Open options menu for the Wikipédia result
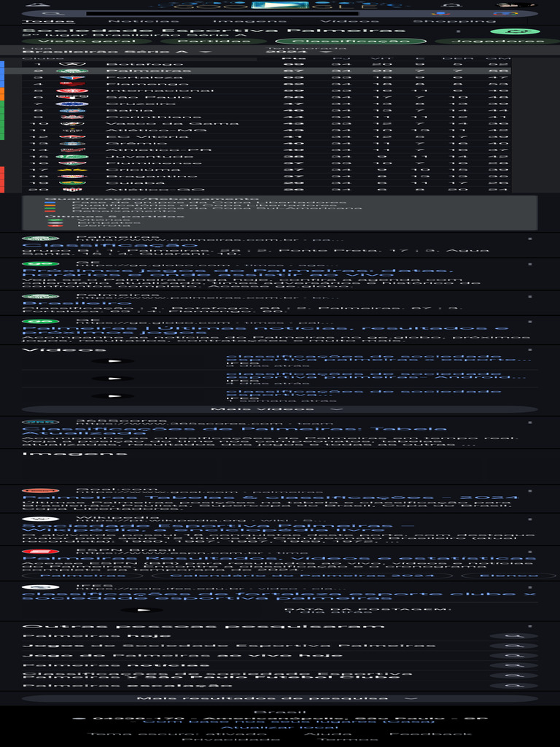This screenshot has height=747, width=560. 530,519
